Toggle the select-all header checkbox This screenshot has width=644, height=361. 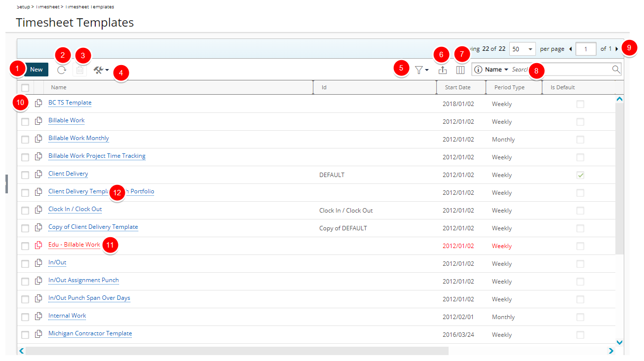click(25, 88)
